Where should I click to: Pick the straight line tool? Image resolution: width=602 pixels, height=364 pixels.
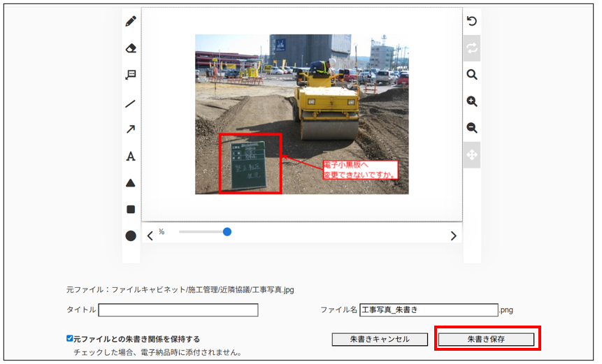click(x=131, y=103)
